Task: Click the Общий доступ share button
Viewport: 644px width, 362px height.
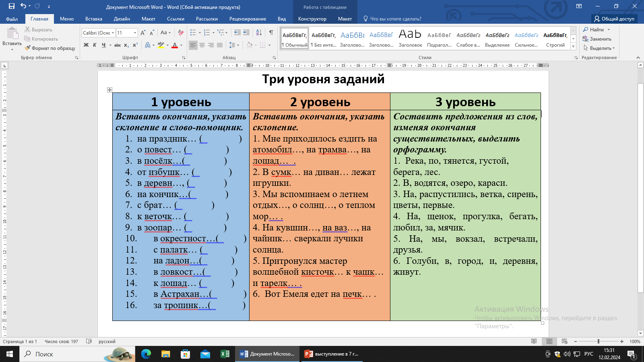Action: [614, 19]
